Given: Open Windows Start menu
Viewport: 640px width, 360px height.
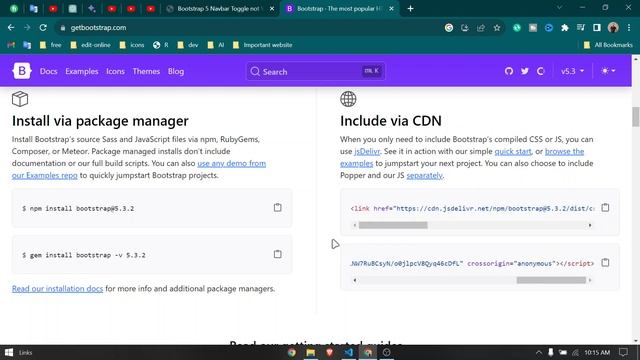Looking at the screenshot, I should [x=9, y=352].
